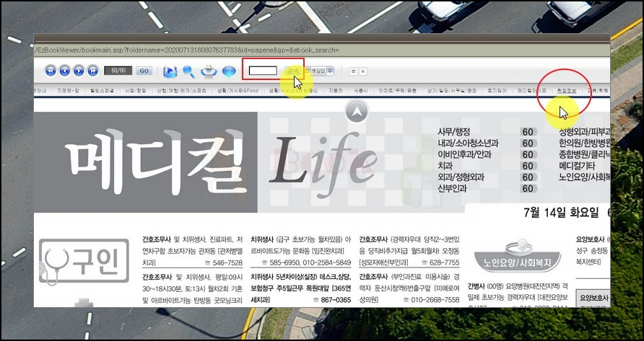Click the 책갈피 bookmark button
Screen dimensions: 644x341
pos(318,71)
